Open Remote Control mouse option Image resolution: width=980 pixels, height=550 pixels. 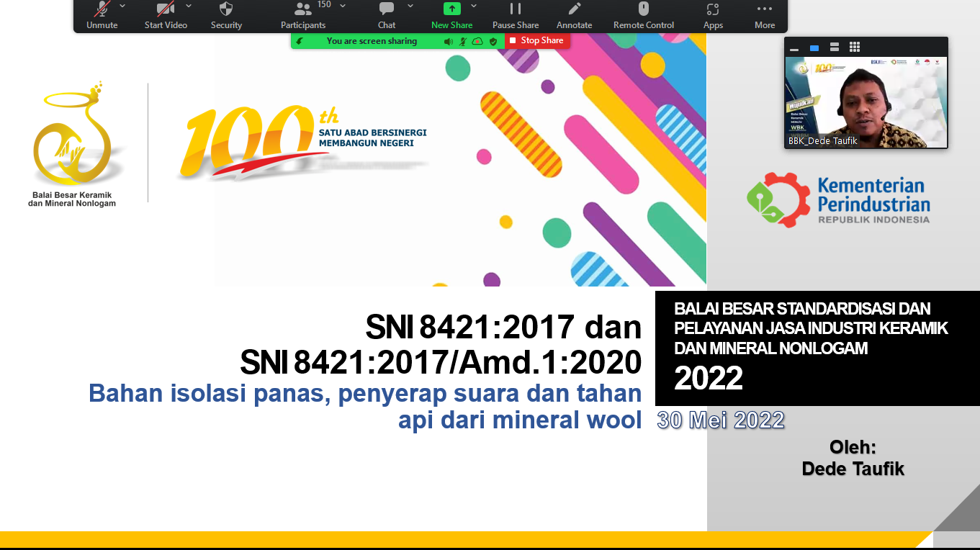pos(644,16)
